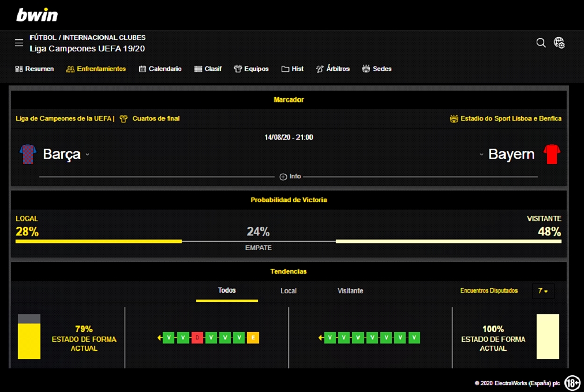Click the Marcador section header
Image resolution: width=584 pixels, height=392 pixels.
coord(289,100)
